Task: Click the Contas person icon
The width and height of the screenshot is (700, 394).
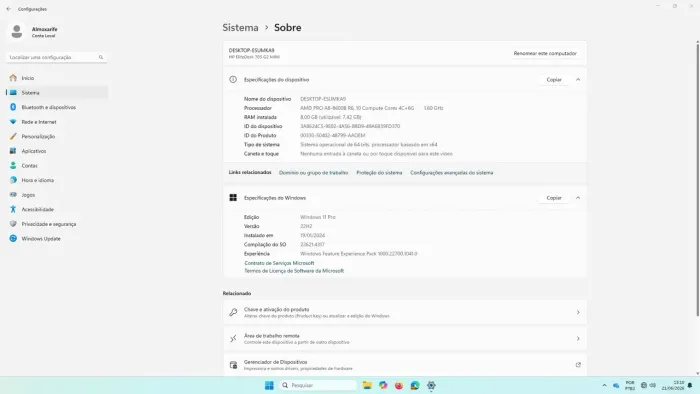Action: click(x=13, y=166)
